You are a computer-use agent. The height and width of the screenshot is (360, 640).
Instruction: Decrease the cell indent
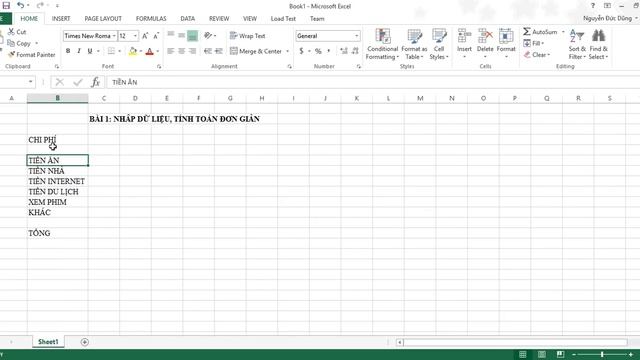pyautogui.click(x=208, y=51)
